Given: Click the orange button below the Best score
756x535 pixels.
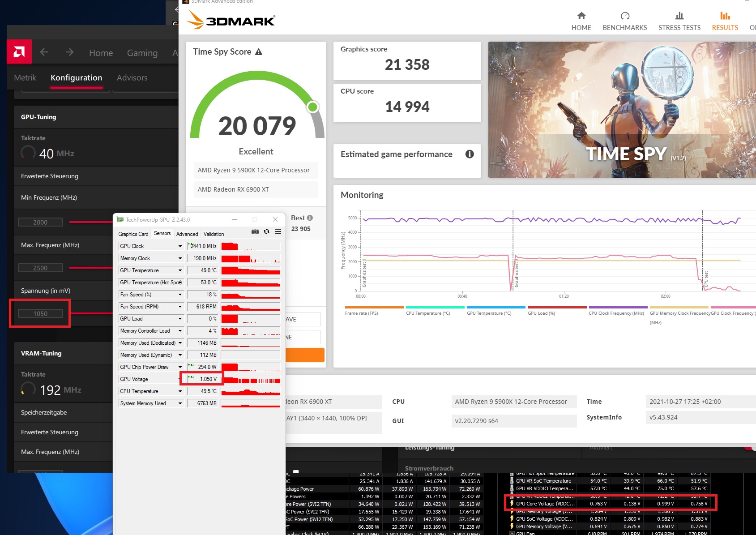Looking at the screenshot, I should pos(305,355).
